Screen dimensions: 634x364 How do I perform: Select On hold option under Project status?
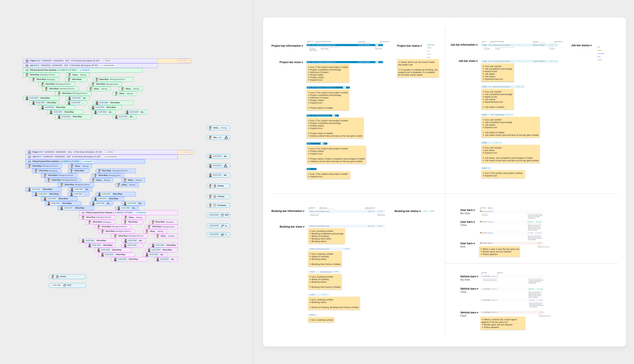[429, 54]
